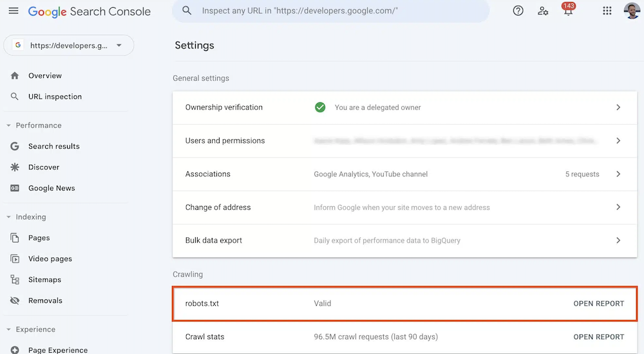The width and height of the screenshot is (644, 354).
Task: Open the hamburger main menu
Action: pyautogui.click(x=14, y=11)
